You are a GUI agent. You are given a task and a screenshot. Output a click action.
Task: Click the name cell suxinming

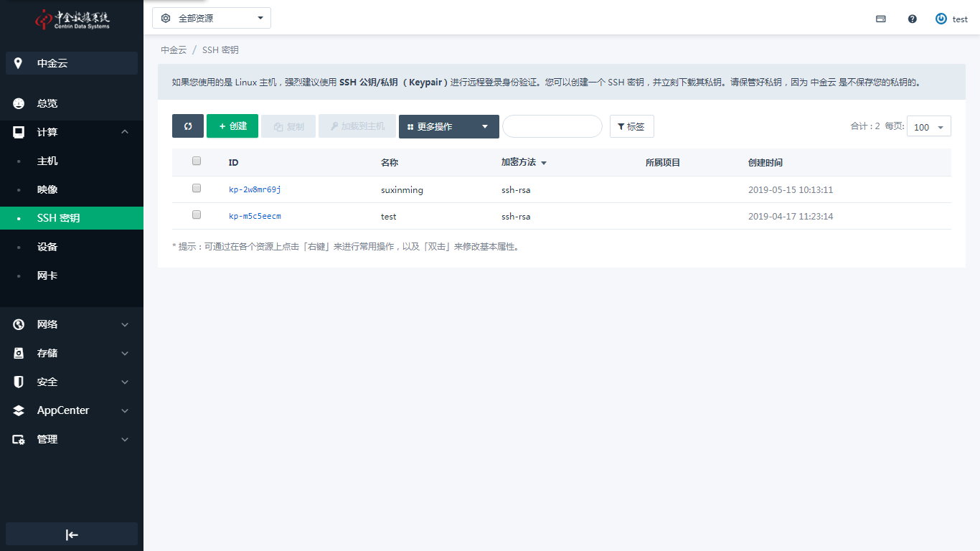tap(402, 190)
